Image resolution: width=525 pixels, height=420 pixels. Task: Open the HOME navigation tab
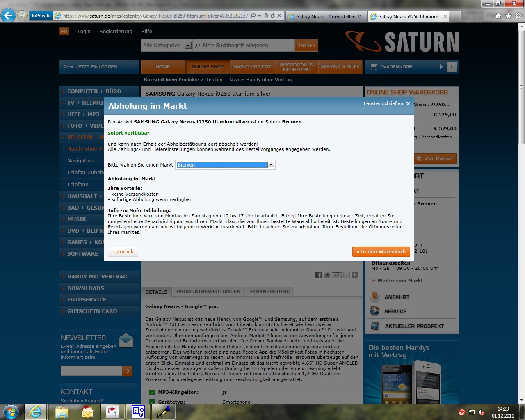click(162, 66)
